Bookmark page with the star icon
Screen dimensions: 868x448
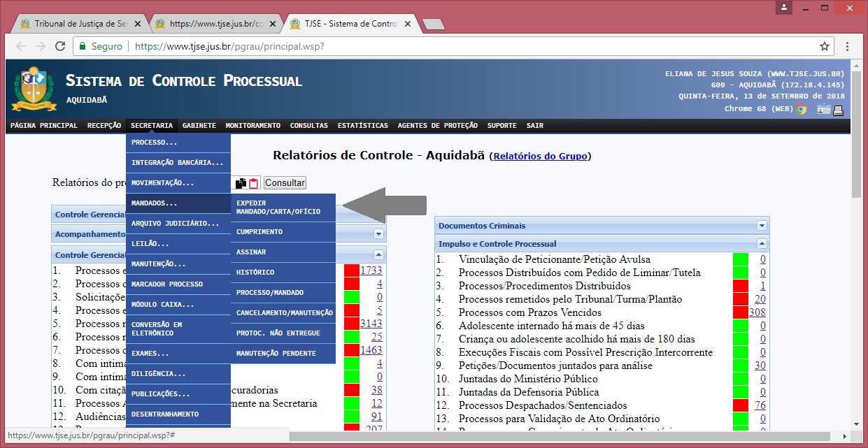coord(825,46)
